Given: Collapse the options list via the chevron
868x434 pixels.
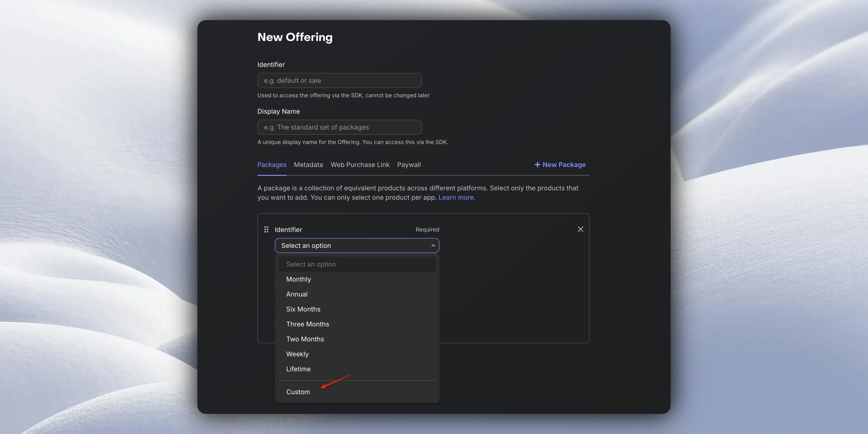Looking at the screenshot, I should [433, 246].
